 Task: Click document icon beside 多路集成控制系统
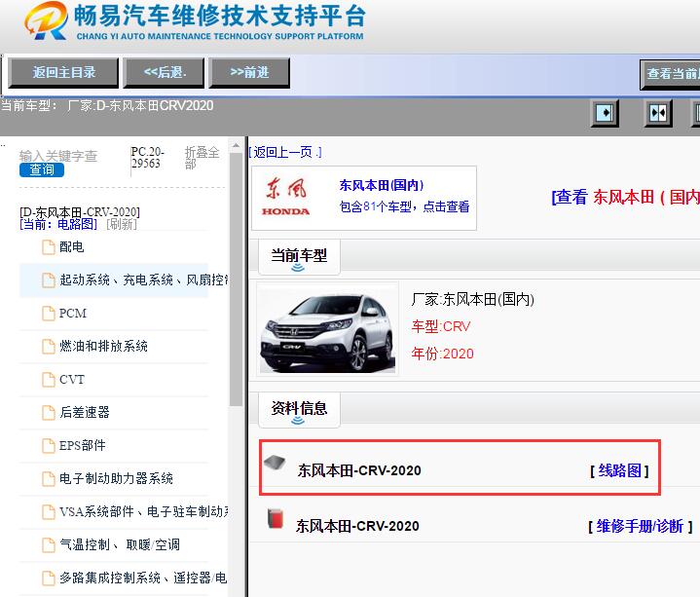(49, 578)
